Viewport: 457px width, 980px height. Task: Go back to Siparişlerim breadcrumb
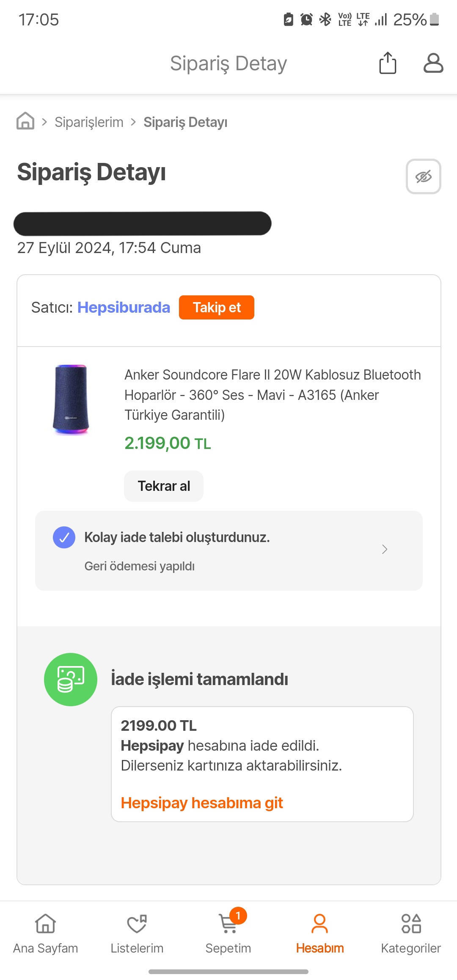click(x=89, y=122)
